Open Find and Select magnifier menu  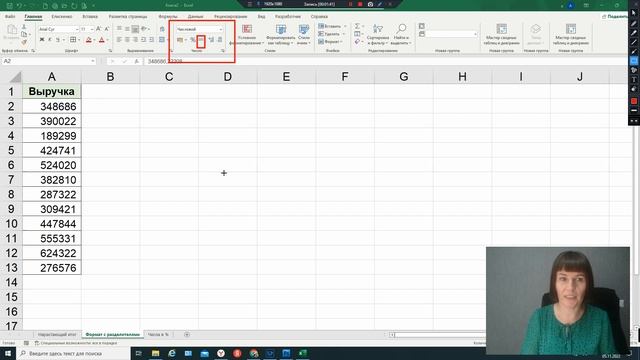tap(401, 34)
